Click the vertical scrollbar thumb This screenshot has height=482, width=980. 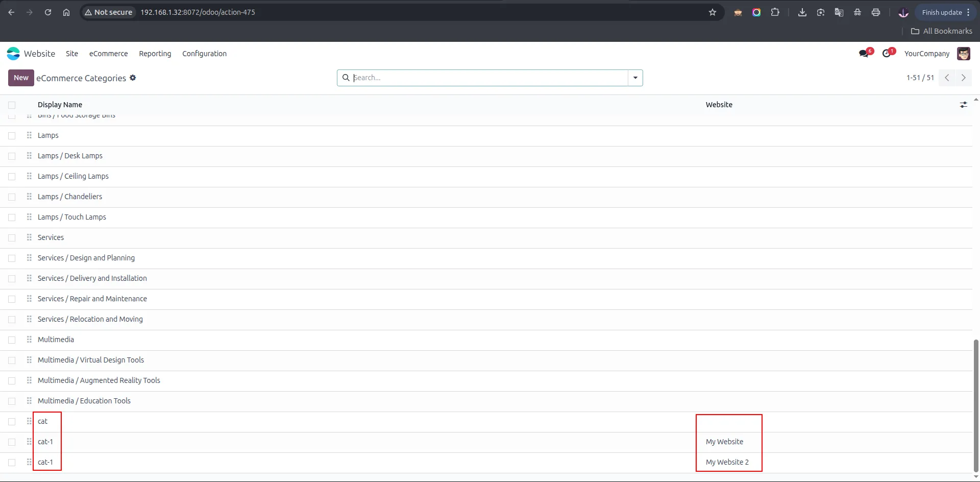pyautogui.click(x=976, y=406)
